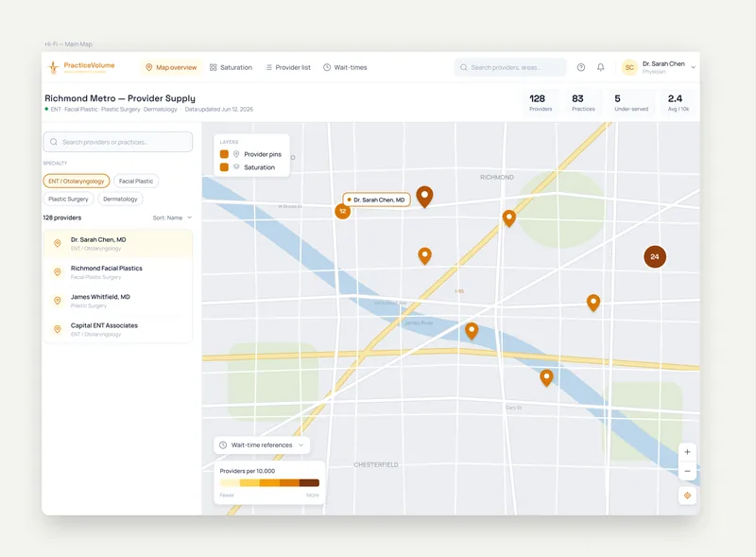The image size is (756, 557).
Task: Click the selected dark brown map pin
Action: click(x=424, y=197)
